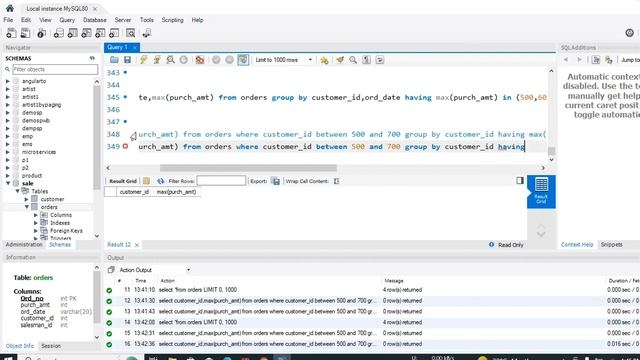Stop query execution icon
640x360 pixels.
tap(184, 60)
